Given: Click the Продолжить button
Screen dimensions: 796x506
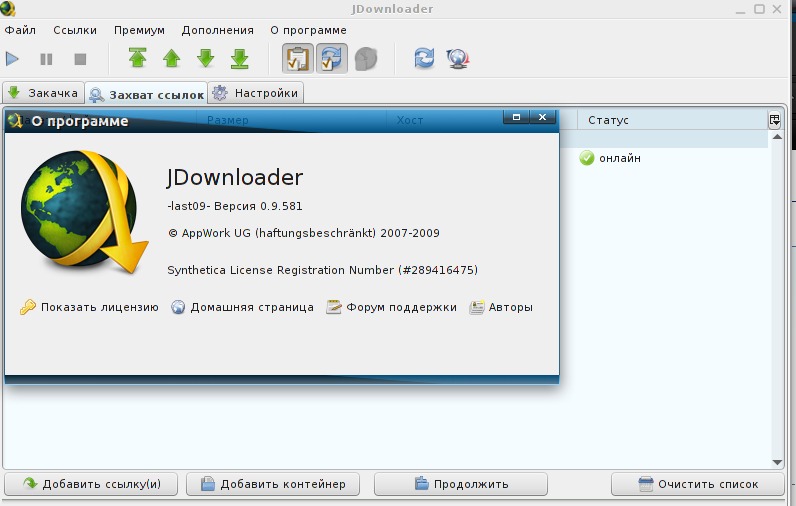Looking at the screenshot, I should (461, 484).
